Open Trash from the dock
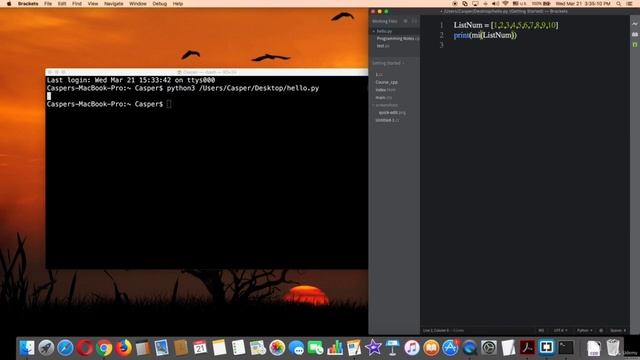The width and height of the screenshot is (640, 360). pos(613,348)
